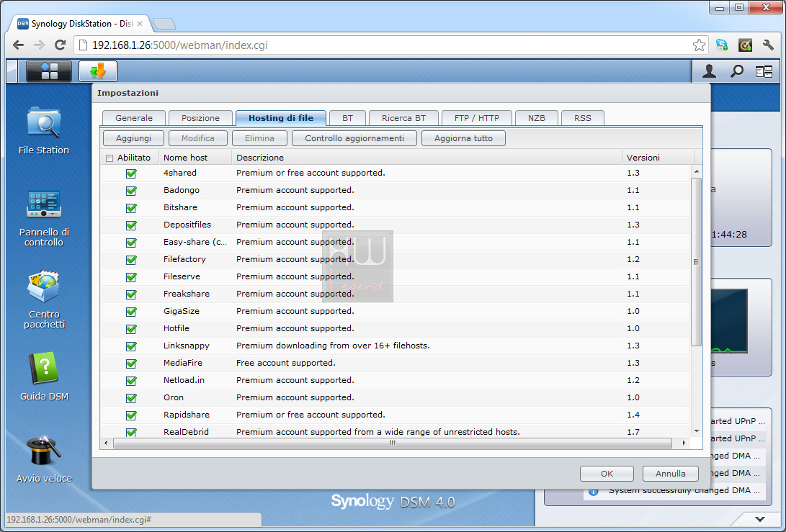
Task: Select the RealDebrid host row
Action: tap(396, 433)
